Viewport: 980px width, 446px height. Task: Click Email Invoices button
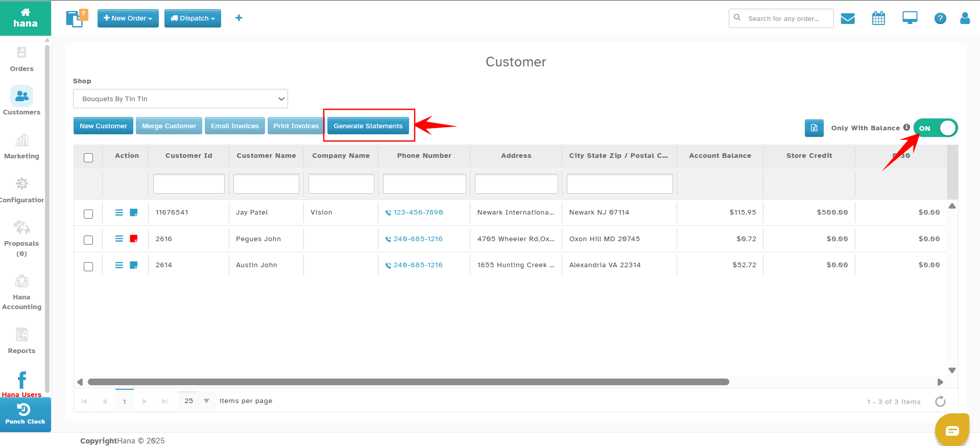click(235, 126)
